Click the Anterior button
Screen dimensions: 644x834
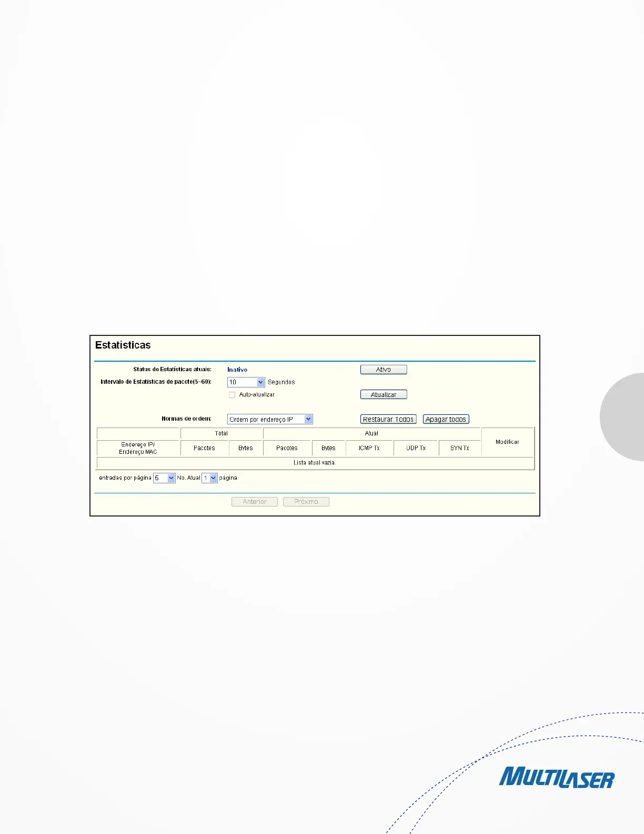(255, 502)
